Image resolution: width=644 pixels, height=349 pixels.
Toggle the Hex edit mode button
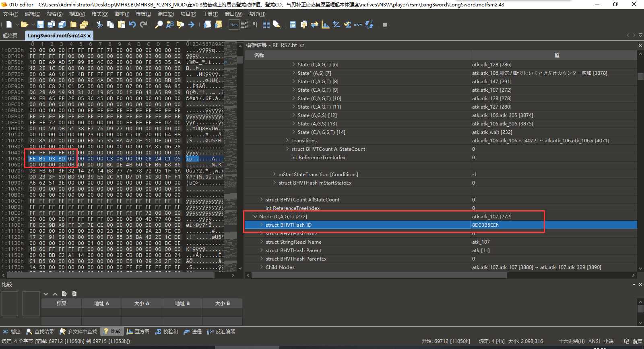coord(234,25)
